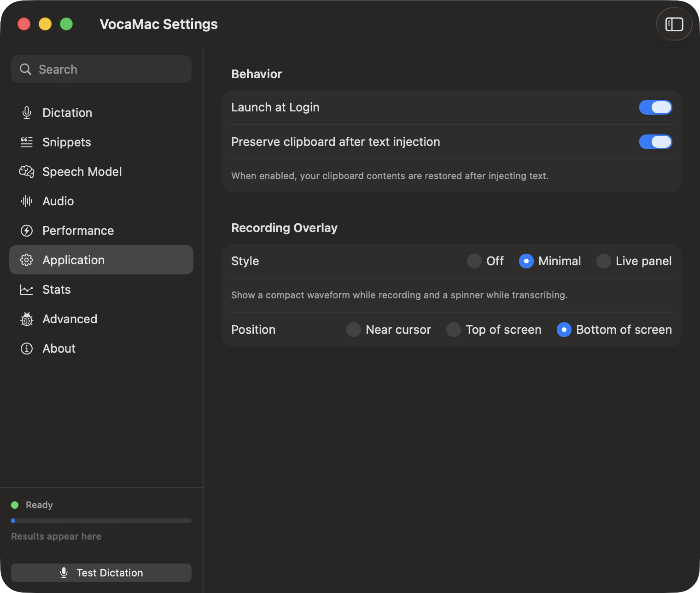The image size is (700, 593).
Task: Click the dictation progress bar
Action: coord(101,521)
